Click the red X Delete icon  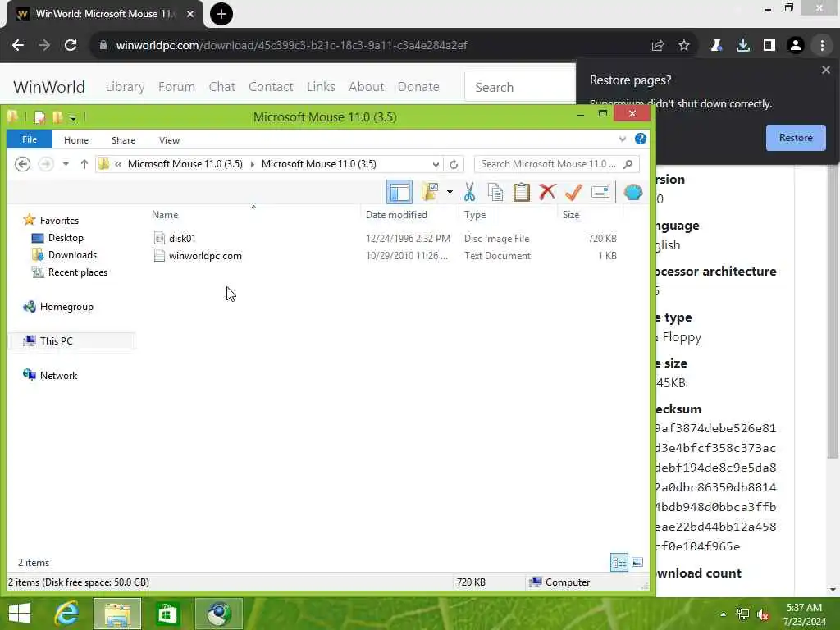pos(547,192)
